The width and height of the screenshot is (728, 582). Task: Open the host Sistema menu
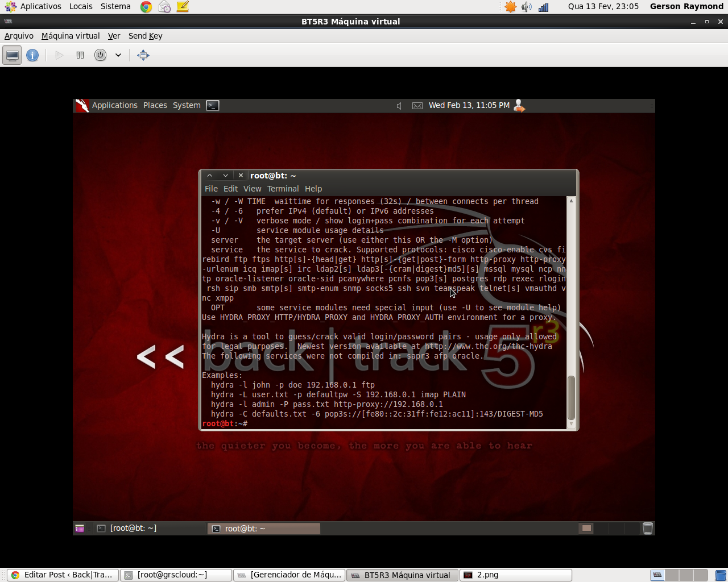coord(115,6)
